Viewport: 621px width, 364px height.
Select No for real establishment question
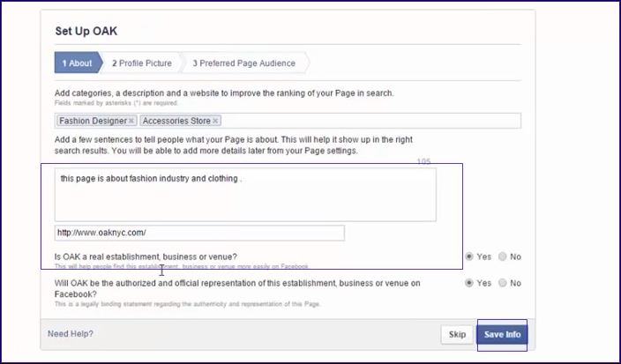pos(502,256)
